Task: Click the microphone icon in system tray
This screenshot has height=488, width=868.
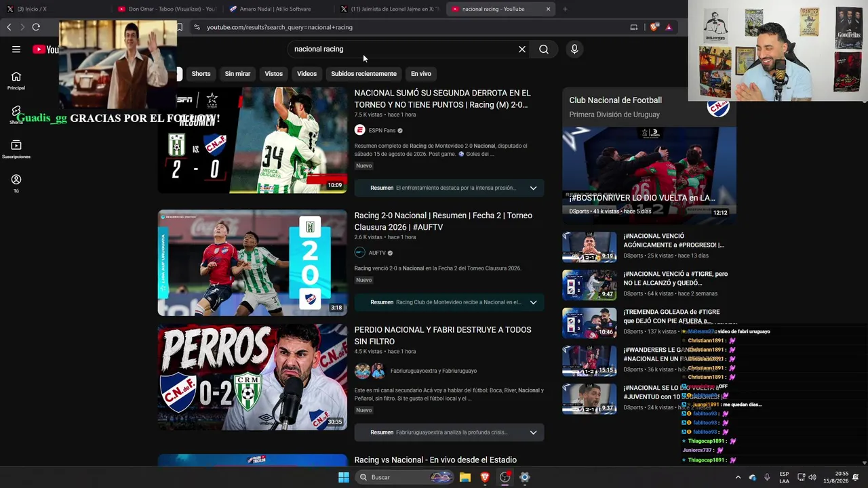Action: point(767,477)
